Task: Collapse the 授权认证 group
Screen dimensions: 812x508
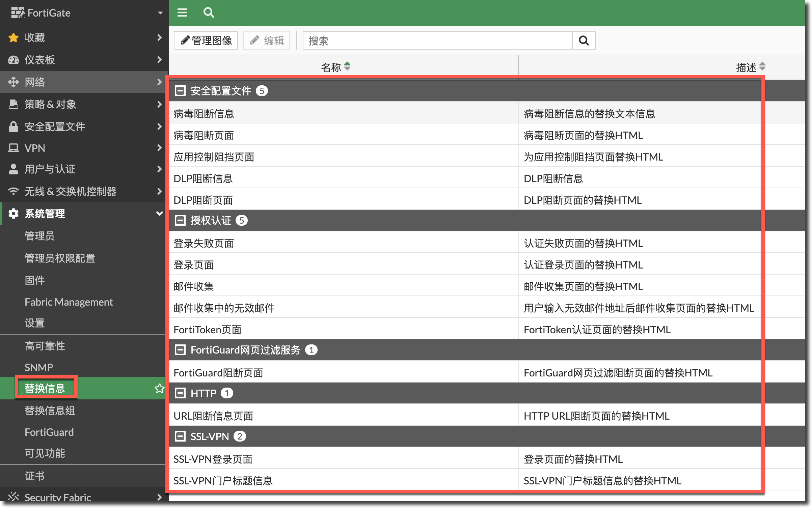Action: click(180, 220)
